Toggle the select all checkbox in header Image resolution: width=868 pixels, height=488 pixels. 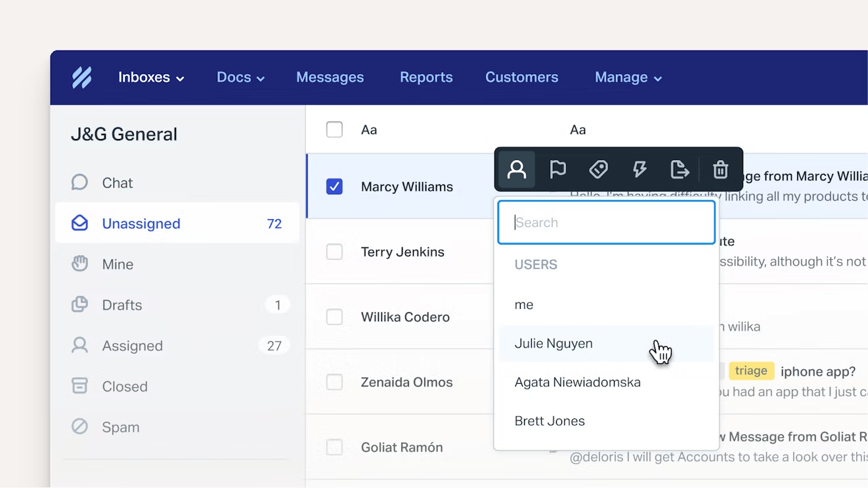[x=334, y=130]
